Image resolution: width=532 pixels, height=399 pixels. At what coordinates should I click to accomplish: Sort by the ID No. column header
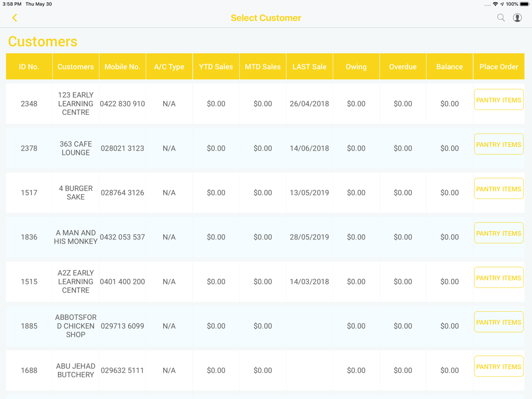point(29,66)
